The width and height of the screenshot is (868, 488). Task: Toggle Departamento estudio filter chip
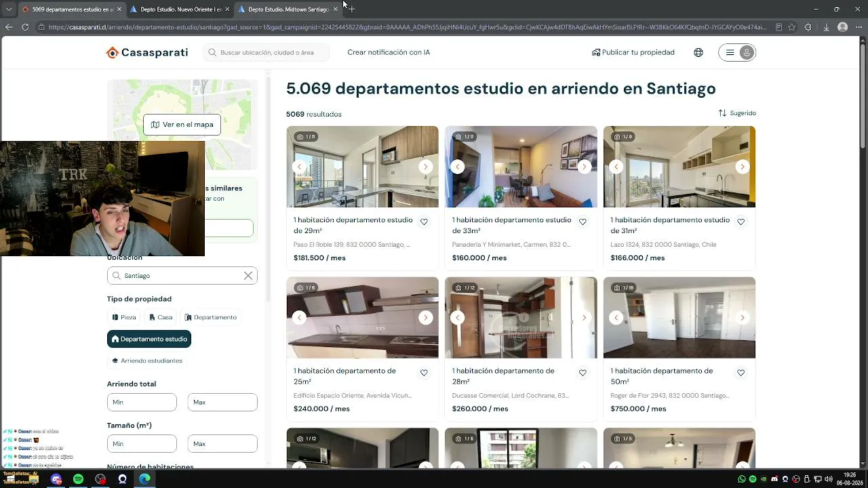pos(149,339)
